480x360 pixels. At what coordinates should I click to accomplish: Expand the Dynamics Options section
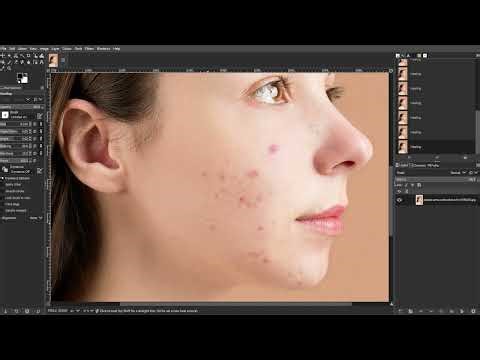coord(16,178)
